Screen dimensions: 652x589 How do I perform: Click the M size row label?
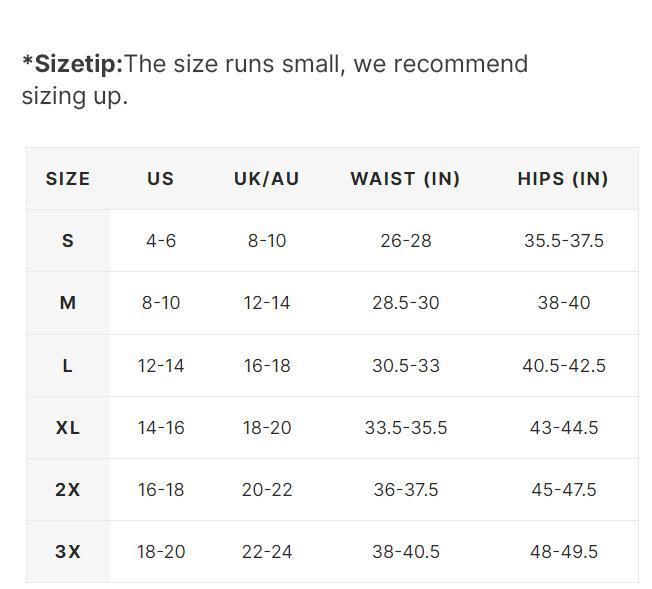point(68,303)
